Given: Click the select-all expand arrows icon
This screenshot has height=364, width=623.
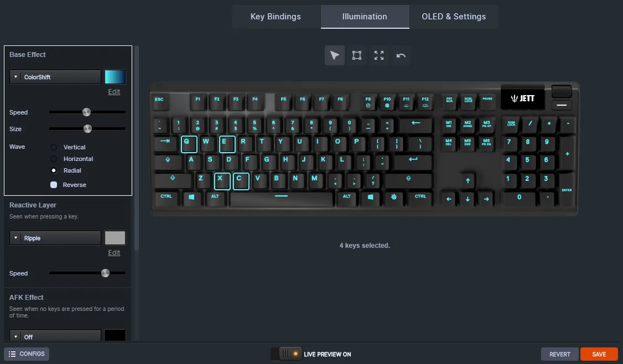Looking at the screenshot, I should (379, 56).
